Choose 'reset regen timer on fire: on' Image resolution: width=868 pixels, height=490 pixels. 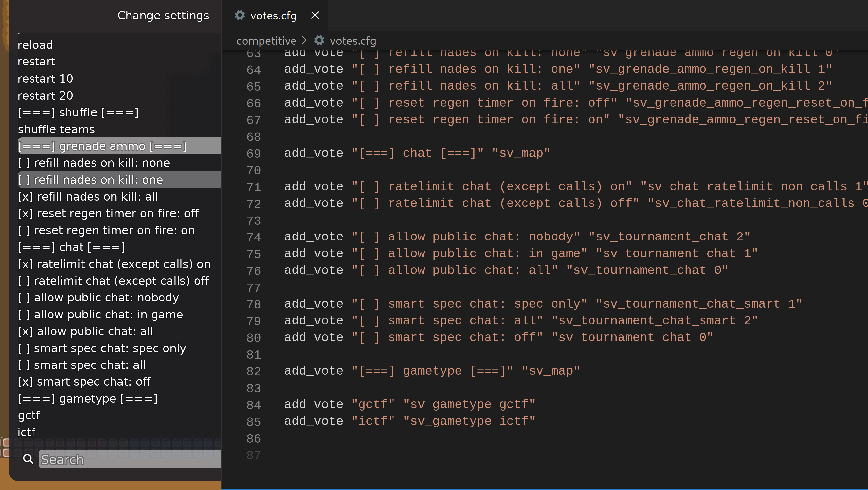point(106,230)
